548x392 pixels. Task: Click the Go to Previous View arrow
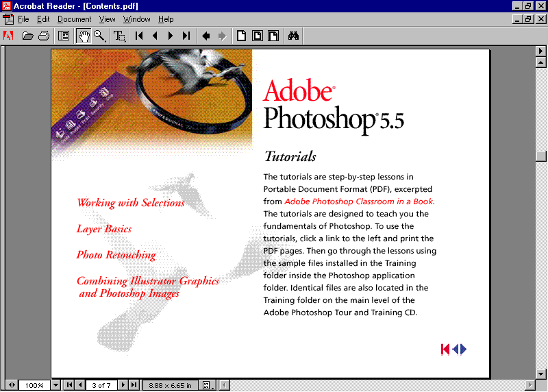(206, 36)
